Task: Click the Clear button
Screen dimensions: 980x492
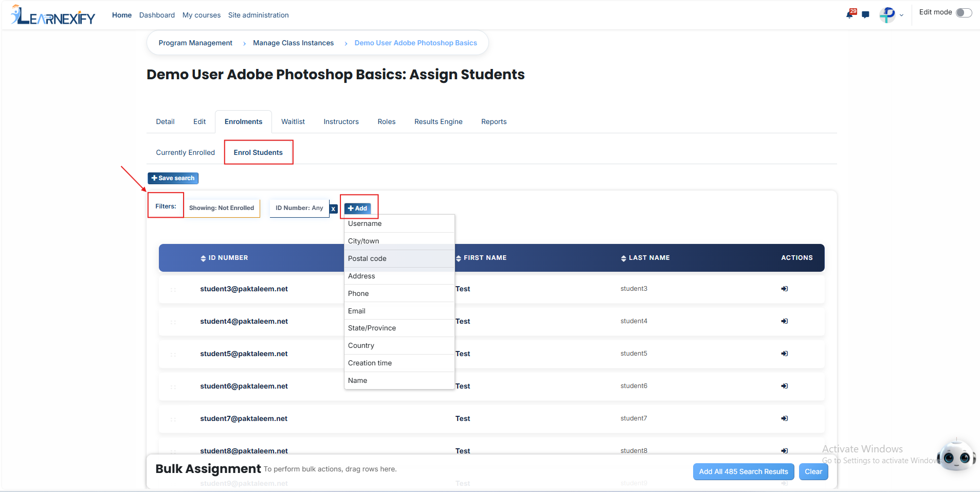Action: 813,471
